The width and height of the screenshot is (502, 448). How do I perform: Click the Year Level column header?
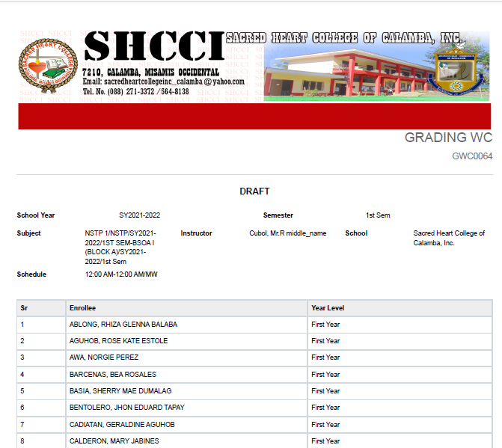coord(328,308)
